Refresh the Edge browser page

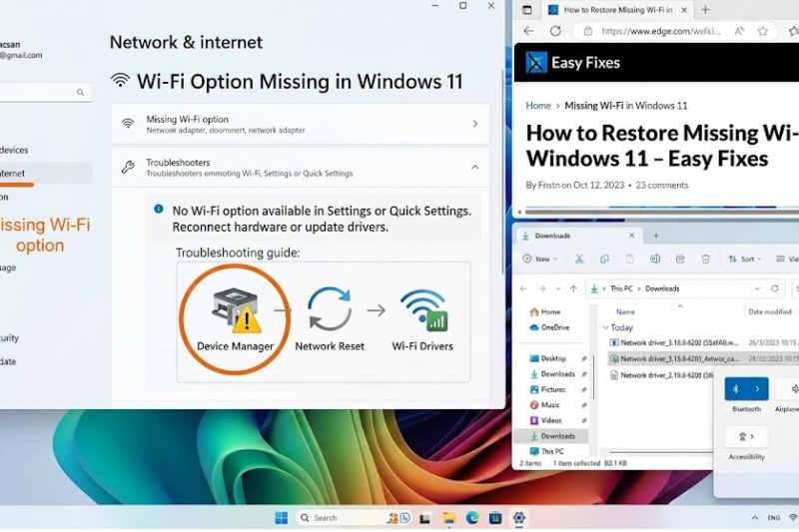pyautogui.click(x=555, y=31)
